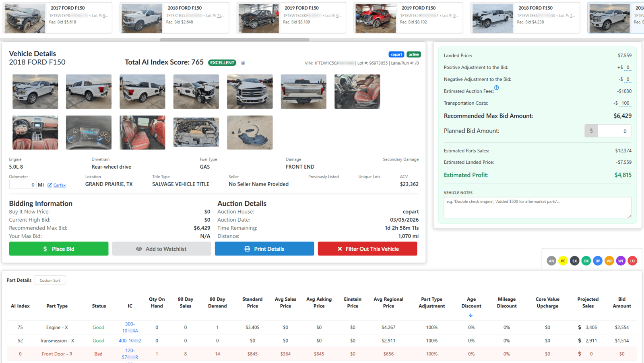Select the yellow PE status circle
Viewport: 644px width, 363px height.
[x=563, y=261]
